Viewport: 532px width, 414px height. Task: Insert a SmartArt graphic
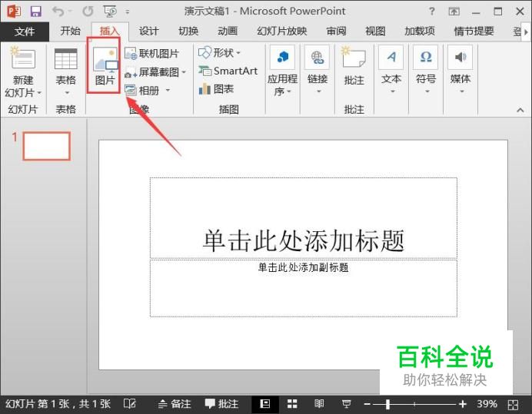pyautogui.click(x=228, y=71)
